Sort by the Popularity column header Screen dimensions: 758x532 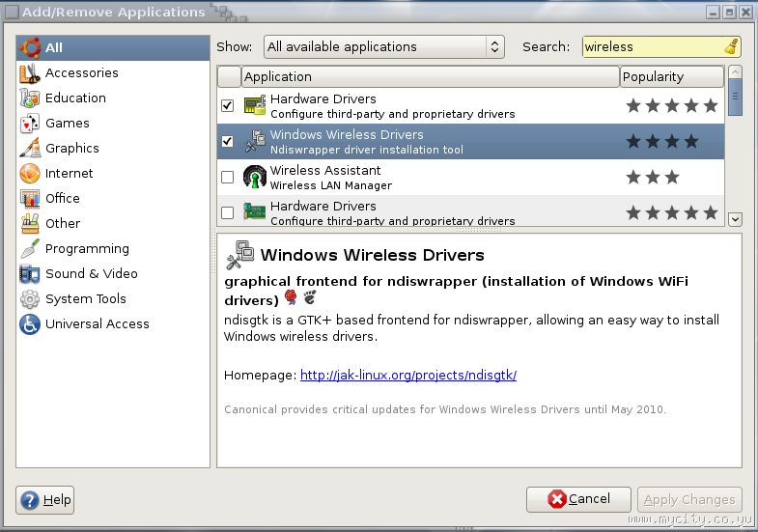[x=671, y=76]
